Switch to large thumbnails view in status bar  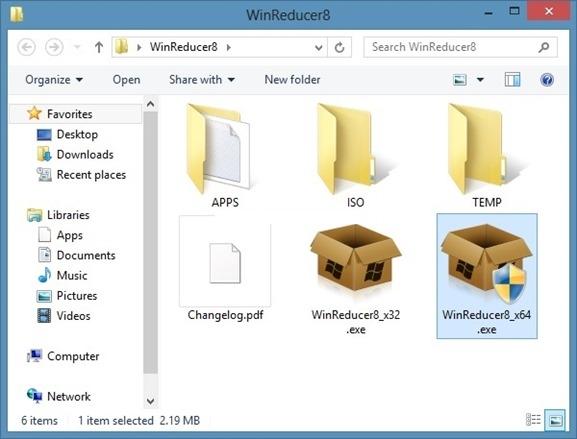(555, 419)
